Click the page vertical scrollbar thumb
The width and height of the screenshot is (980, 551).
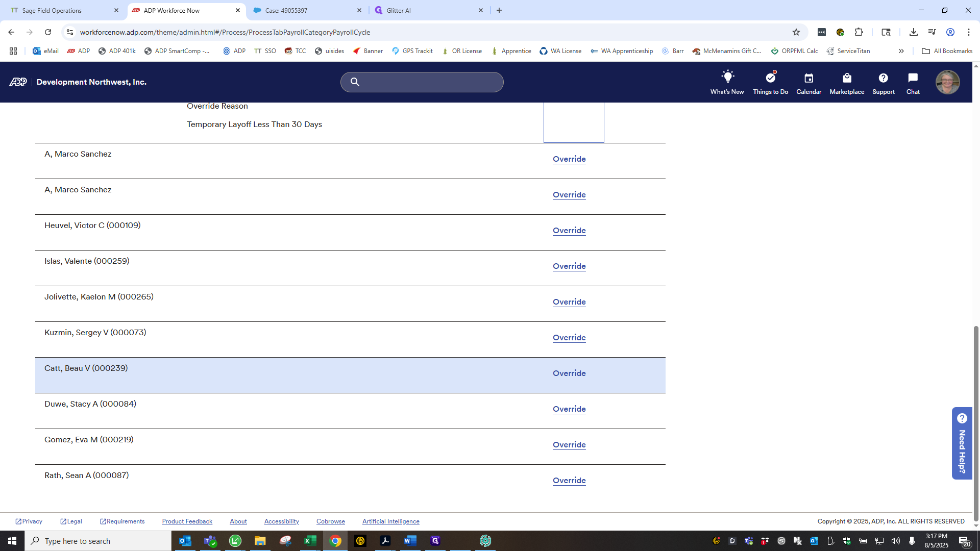[x=976, y=423]
